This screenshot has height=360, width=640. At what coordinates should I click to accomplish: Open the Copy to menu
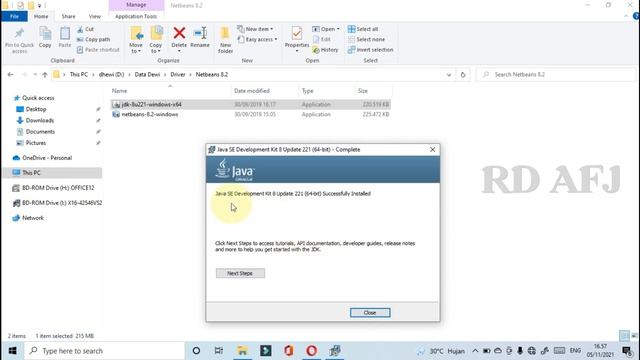tap(156, 40)
